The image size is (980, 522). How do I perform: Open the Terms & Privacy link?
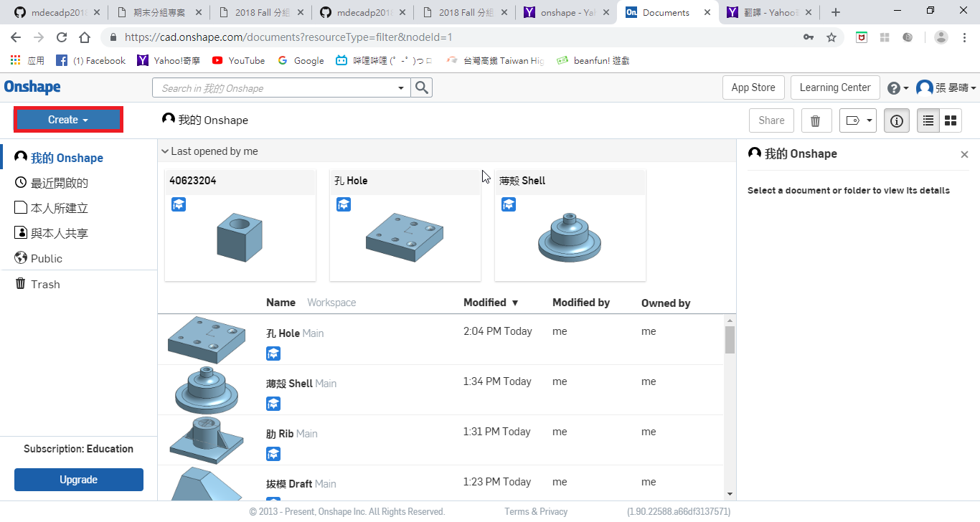536,512
